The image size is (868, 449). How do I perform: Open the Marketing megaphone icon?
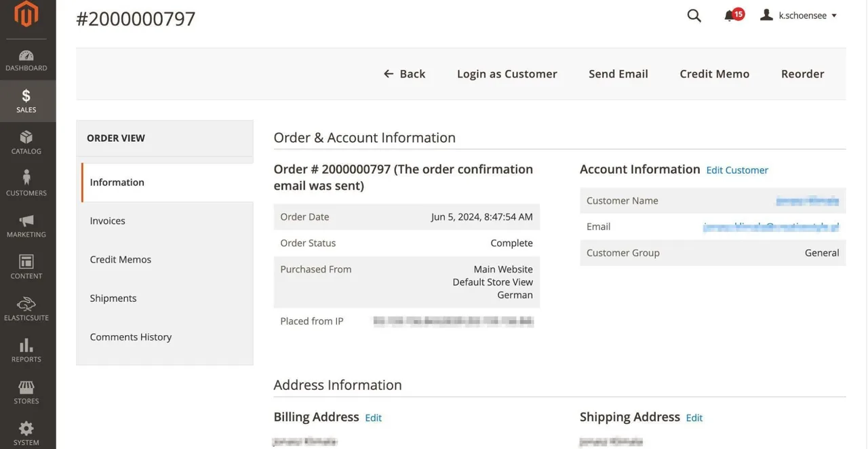point(26,220)
